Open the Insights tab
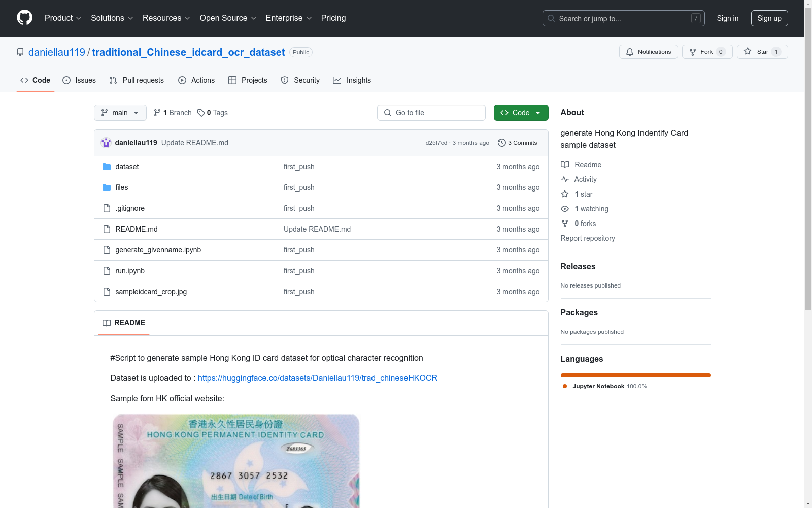 point(352,80)
